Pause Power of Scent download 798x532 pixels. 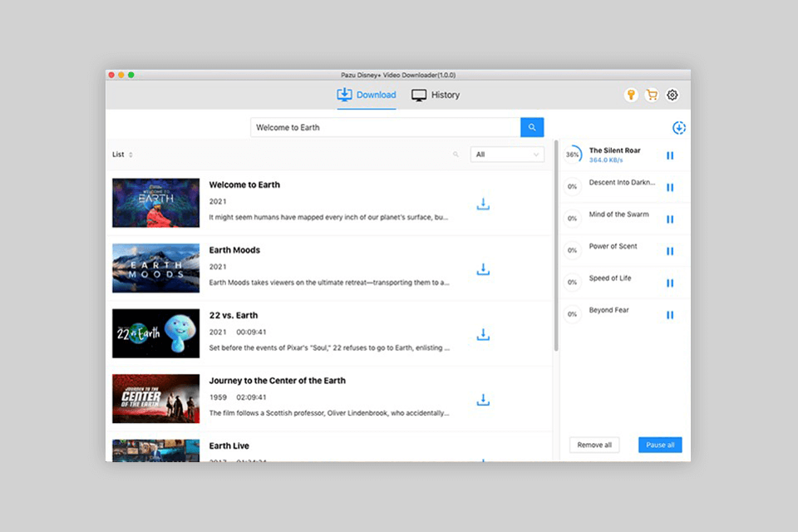point(670,251)
